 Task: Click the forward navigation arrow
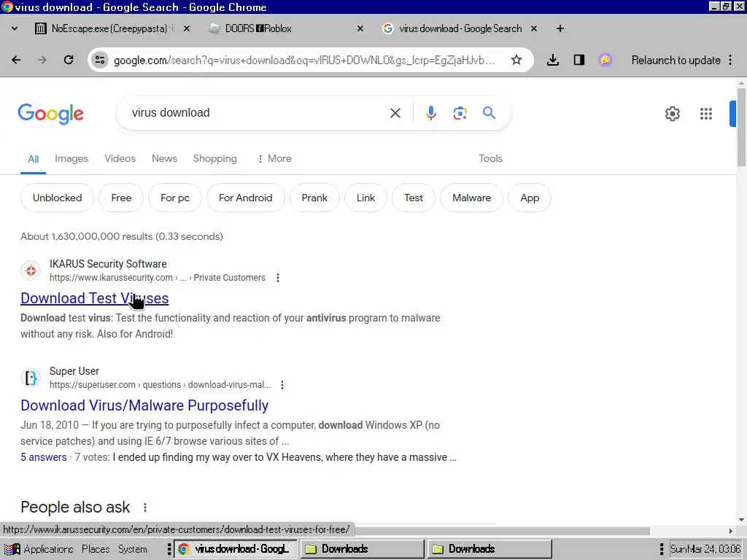click(42, 60)
